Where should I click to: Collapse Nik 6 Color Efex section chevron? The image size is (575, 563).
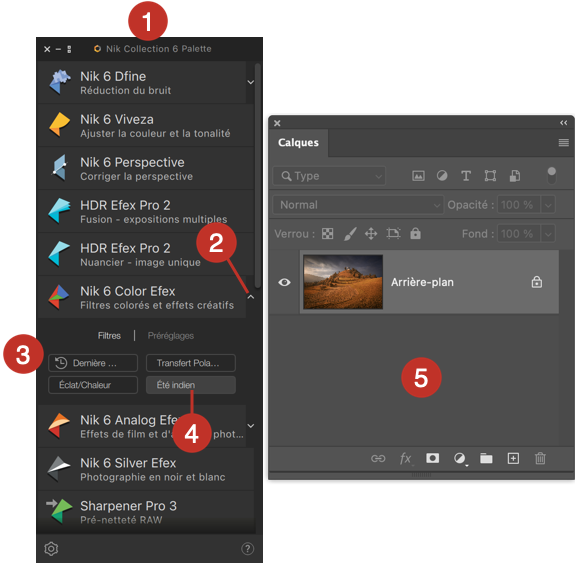tap(251, 297)
